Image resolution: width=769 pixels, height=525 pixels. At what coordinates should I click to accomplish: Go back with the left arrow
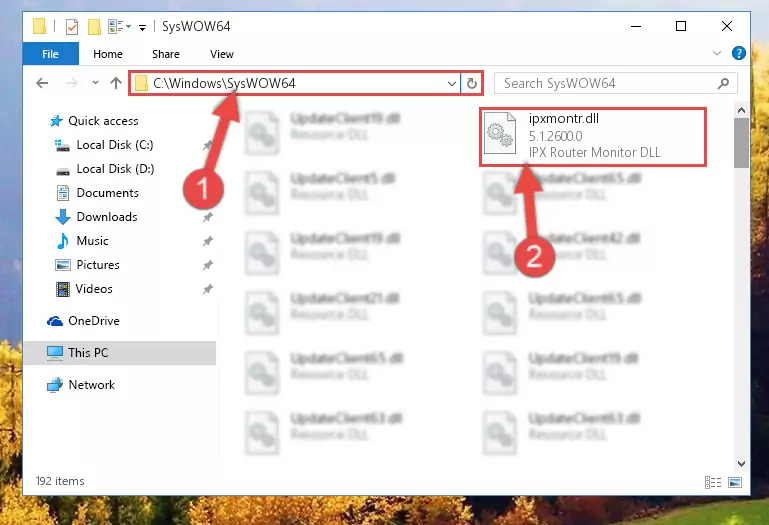[43, 83]
